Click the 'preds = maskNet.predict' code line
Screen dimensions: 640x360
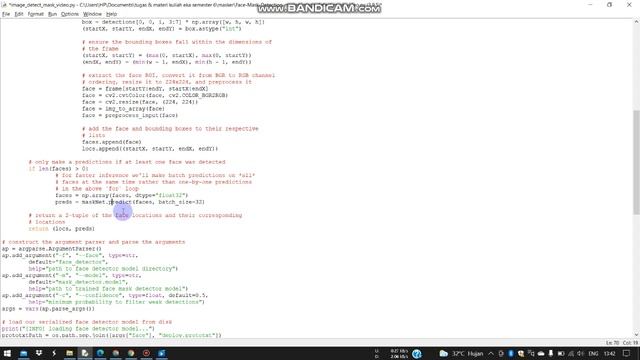[130, 202]
